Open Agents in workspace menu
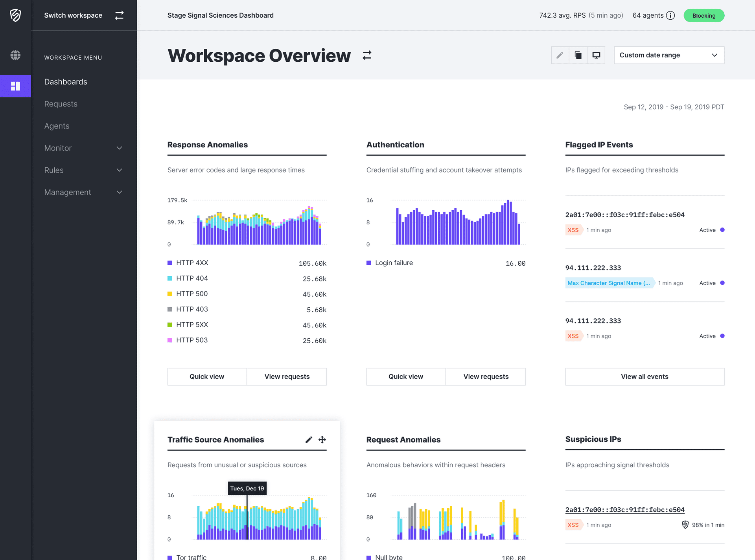 (57, 126)
